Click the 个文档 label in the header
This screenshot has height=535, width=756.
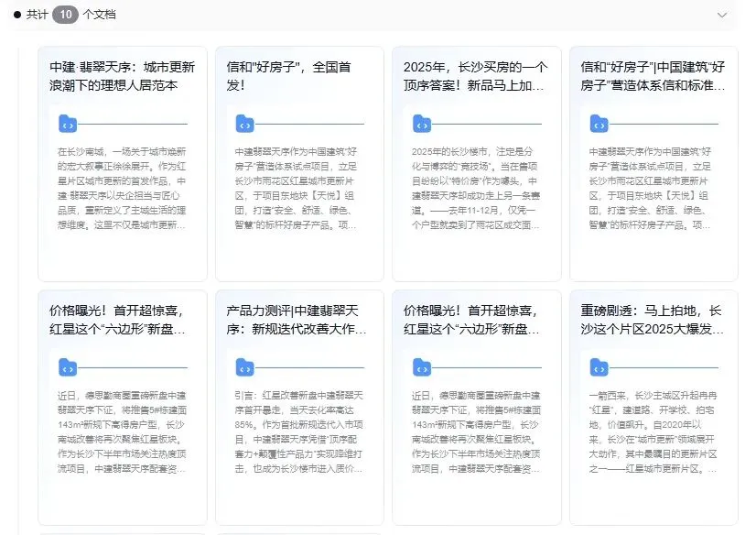click(x=100, y=15)
